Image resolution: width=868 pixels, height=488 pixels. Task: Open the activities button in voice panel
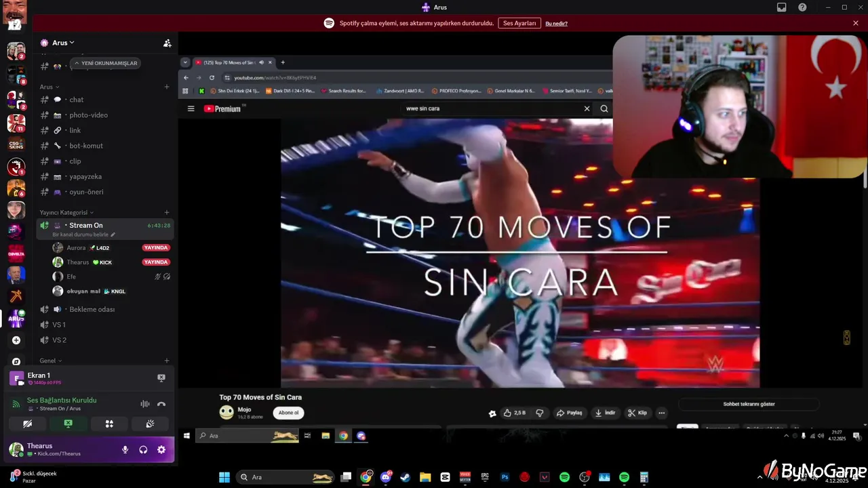click(109, 424)
